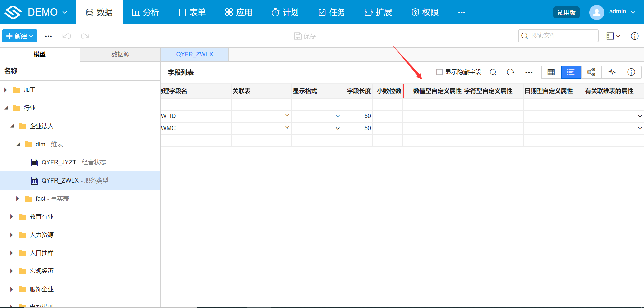644x308 pixels.
Task: Click the info icon in top toolbar
Action: 634,36
